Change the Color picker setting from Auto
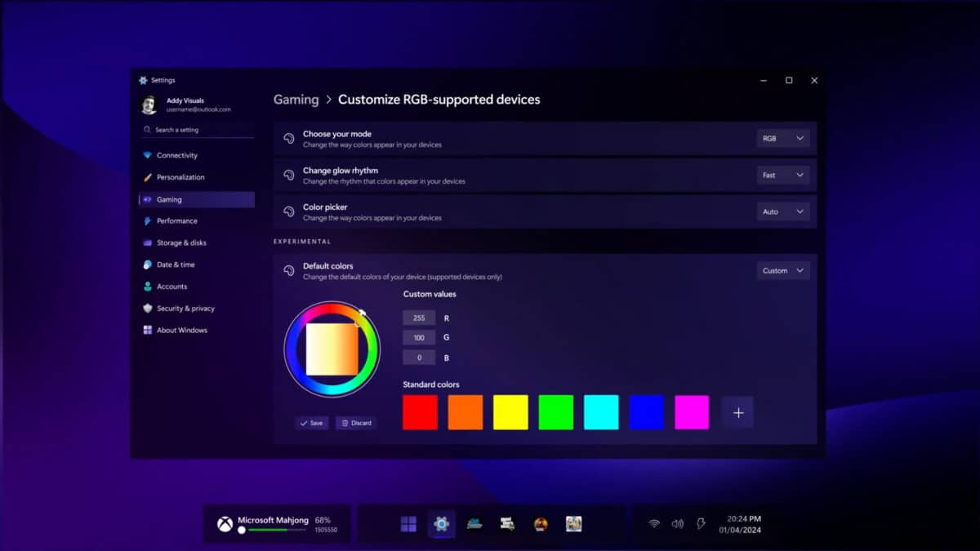This screenshot has width=980, height=551. coord(782,211)
